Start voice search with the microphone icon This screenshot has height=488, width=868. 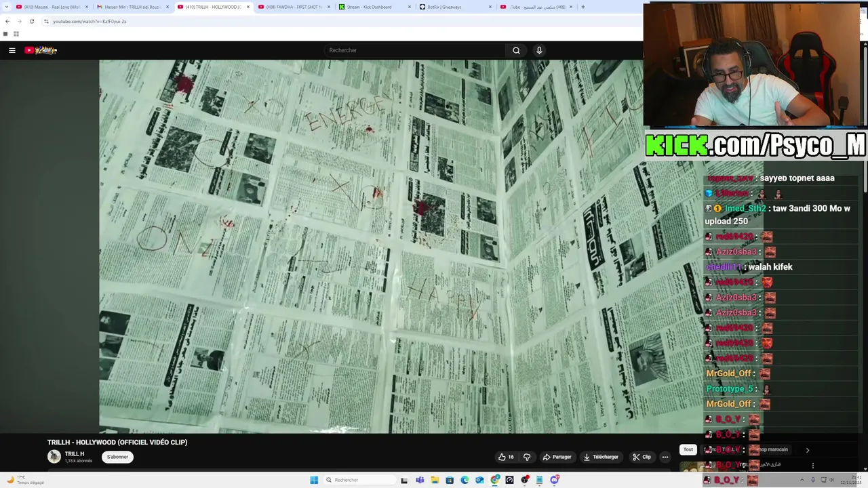[539, 50]
